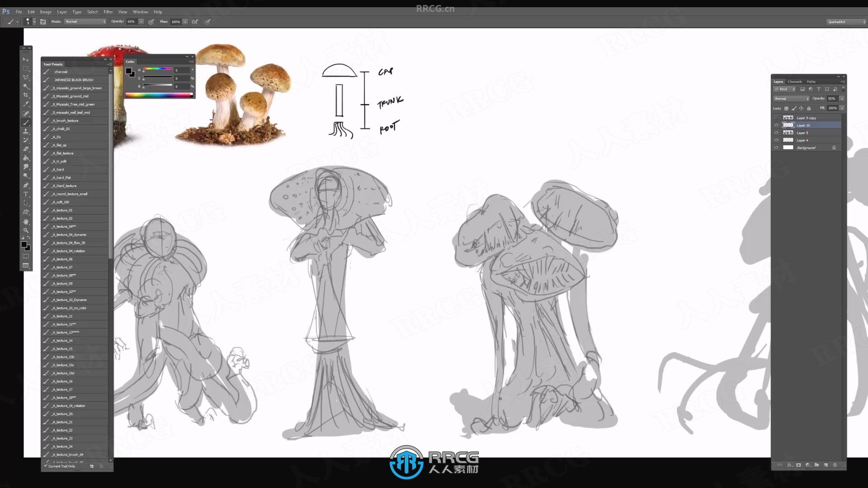868x488 pixels.
Task: Toggle lock all in Layers panel
Action: (809, 108)
